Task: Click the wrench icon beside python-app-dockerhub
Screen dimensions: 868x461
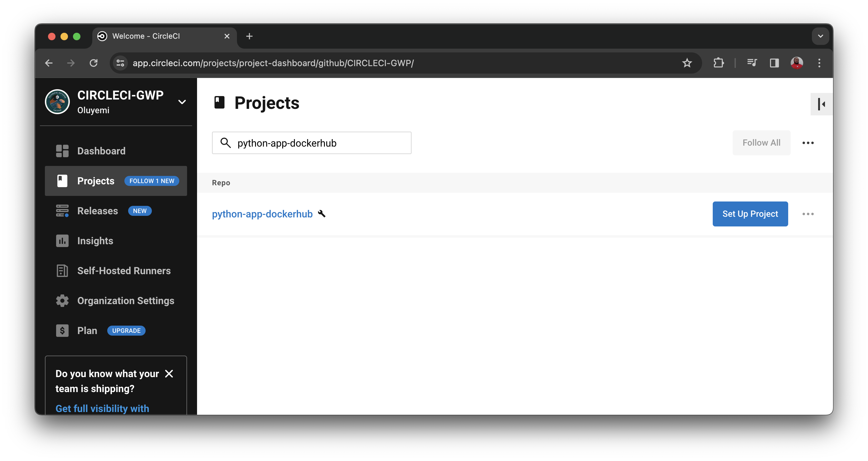Action: coord(322,214)
